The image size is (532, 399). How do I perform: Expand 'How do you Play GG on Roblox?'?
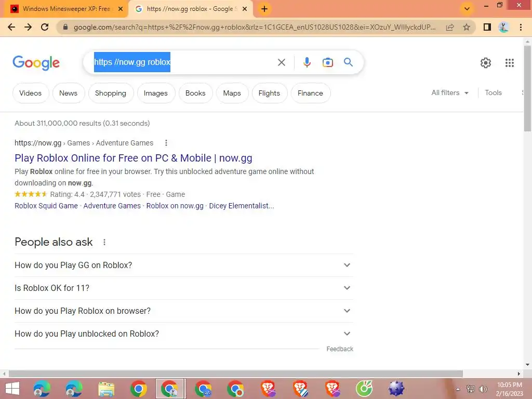(184, 265)
